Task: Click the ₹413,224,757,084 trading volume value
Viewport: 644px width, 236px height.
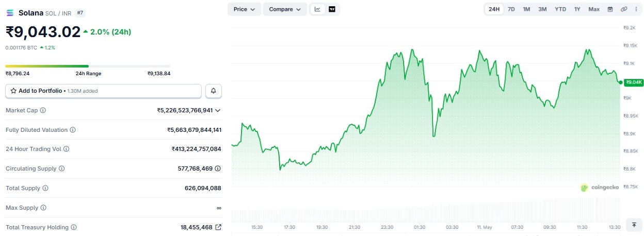Action: pos(197,149)
